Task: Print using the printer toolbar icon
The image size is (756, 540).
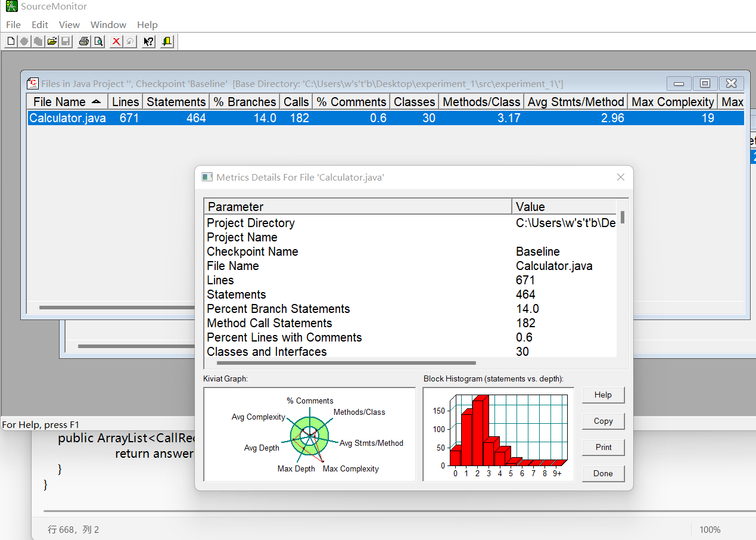Action: (x=84, y=41)
